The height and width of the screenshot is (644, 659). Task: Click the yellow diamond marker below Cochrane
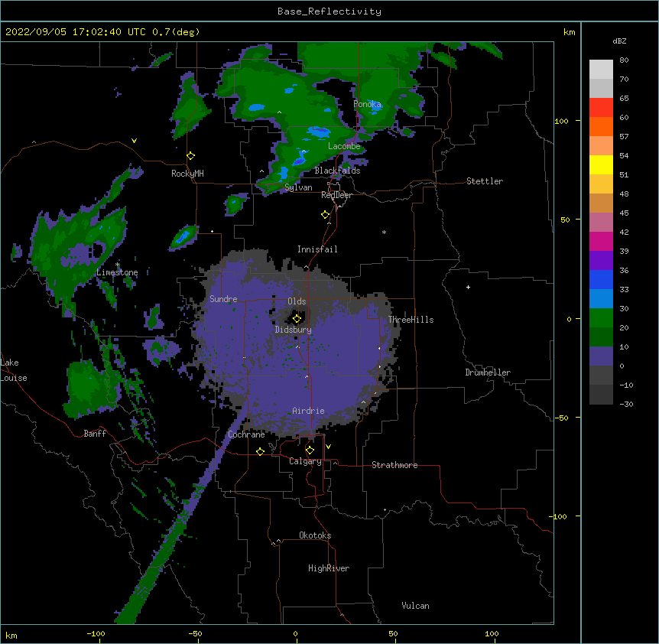click(260, 451)
